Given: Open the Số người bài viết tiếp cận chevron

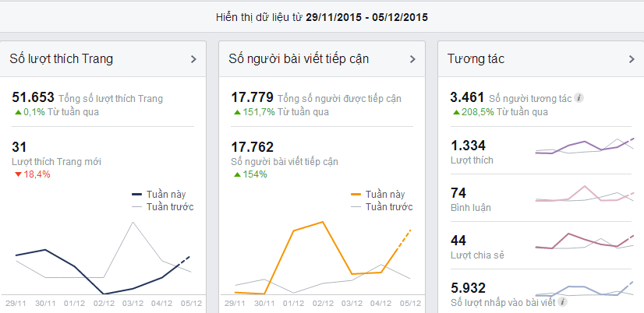Looking at the screenshot, I should (x=412, y=59).
